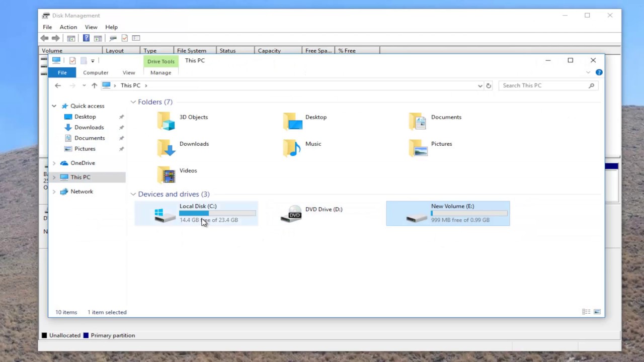Select DVD Drive (D:)
Screen dimensions: 644x362
pos(322,213)
